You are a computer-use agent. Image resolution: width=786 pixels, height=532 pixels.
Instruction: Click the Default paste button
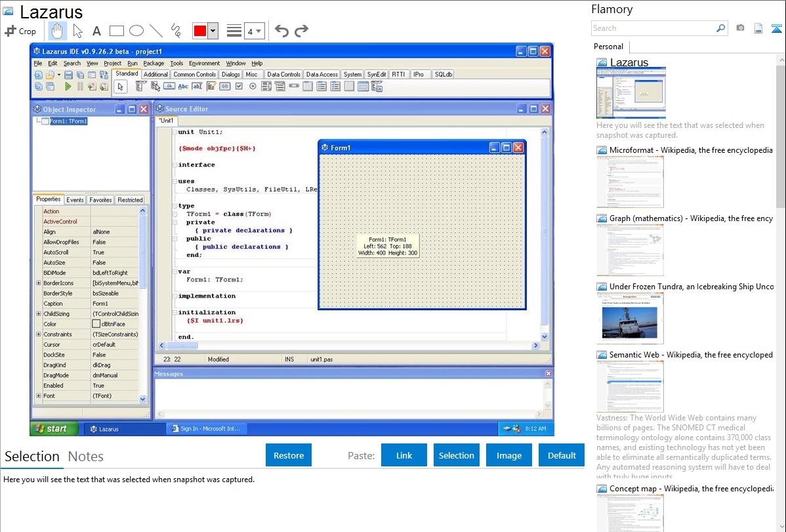click(562, 455)
